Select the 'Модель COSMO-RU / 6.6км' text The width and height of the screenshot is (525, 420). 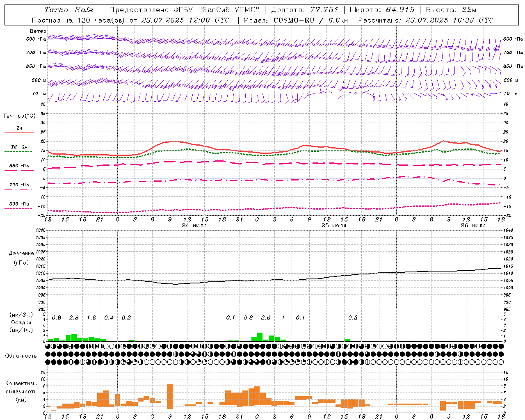[x=296, y=20]
